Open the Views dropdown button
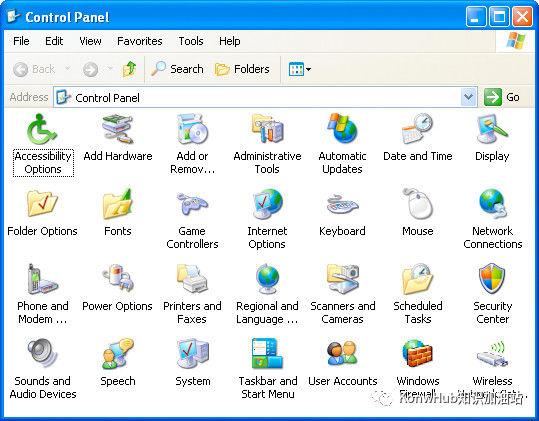Viewport: 539px width, 421px height. pyautogui.click(x=299, y=69)
